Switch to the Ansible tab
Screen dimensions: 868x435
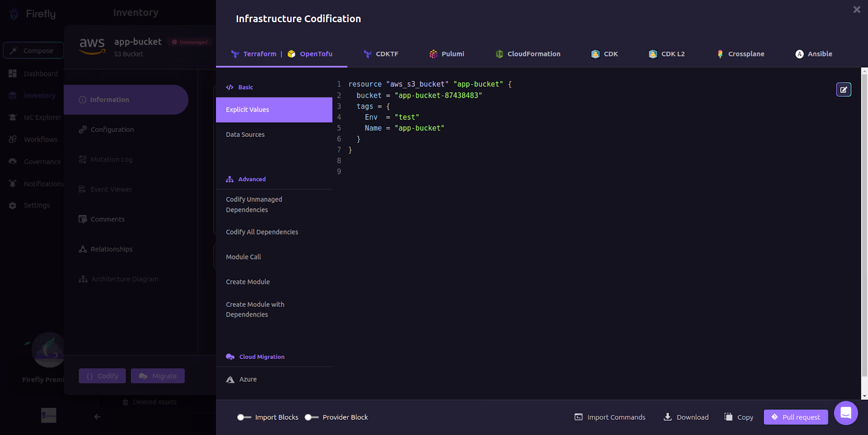pos(814,54)
